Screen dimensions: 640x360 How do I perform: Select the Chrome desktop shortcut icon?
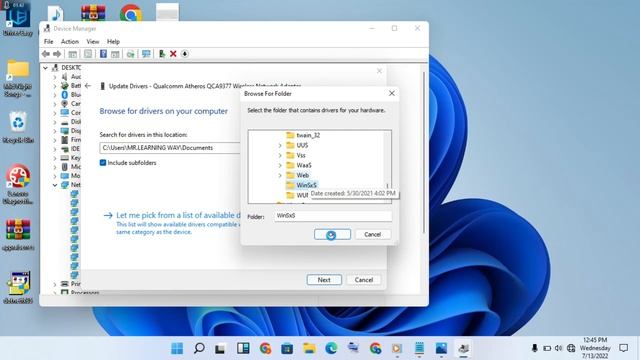pyautogui.click(x=131, y=12)
